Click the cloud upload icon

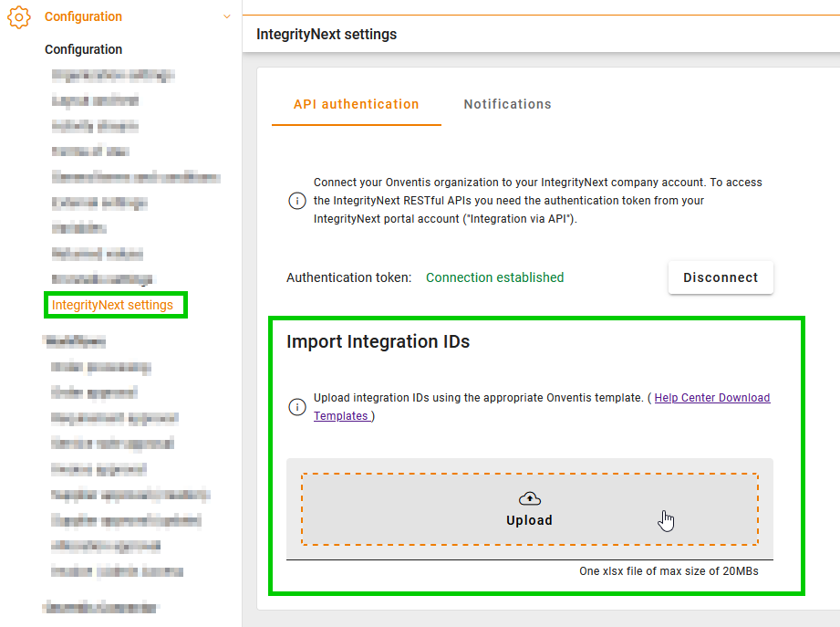[x=529, y=498]
